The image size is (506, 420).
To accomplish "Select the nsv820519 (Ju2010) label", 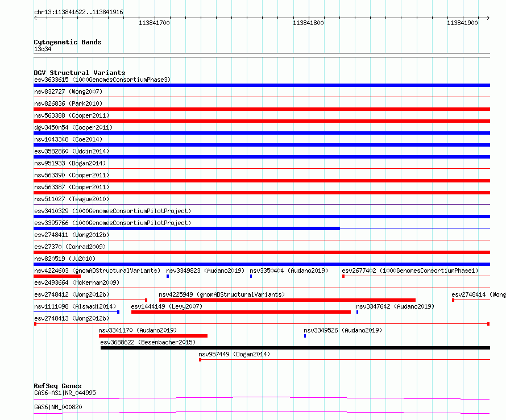I will [x=65, y=259].
